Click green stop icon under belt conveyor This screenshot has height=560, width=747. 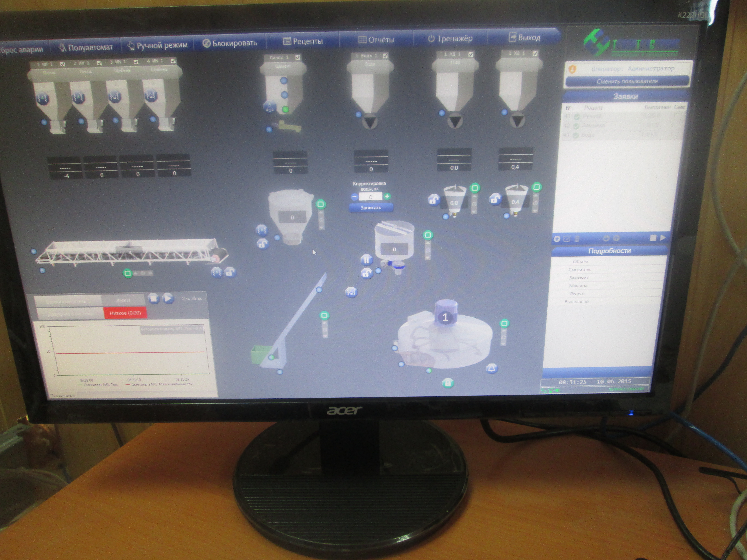128,273
